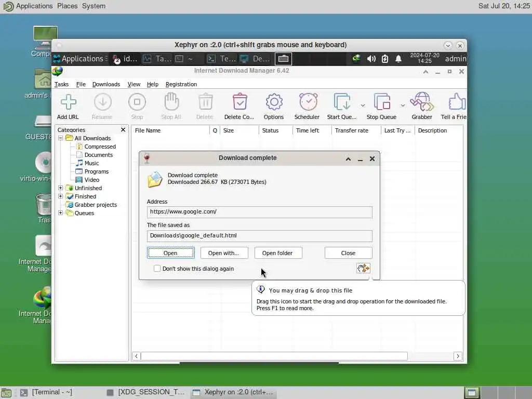
Task: Click the drag and drop file icon
Action: click(363, 269)
